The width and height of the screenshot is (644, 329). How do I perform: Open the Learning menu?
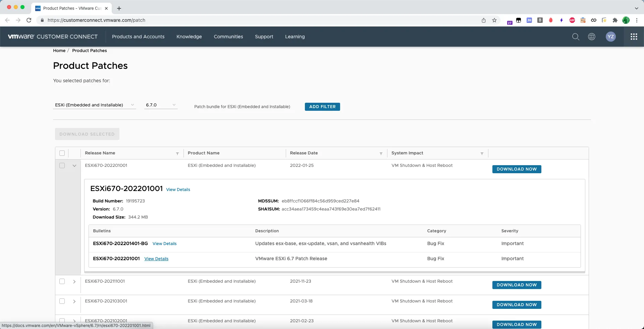click(x=295, y=37)
